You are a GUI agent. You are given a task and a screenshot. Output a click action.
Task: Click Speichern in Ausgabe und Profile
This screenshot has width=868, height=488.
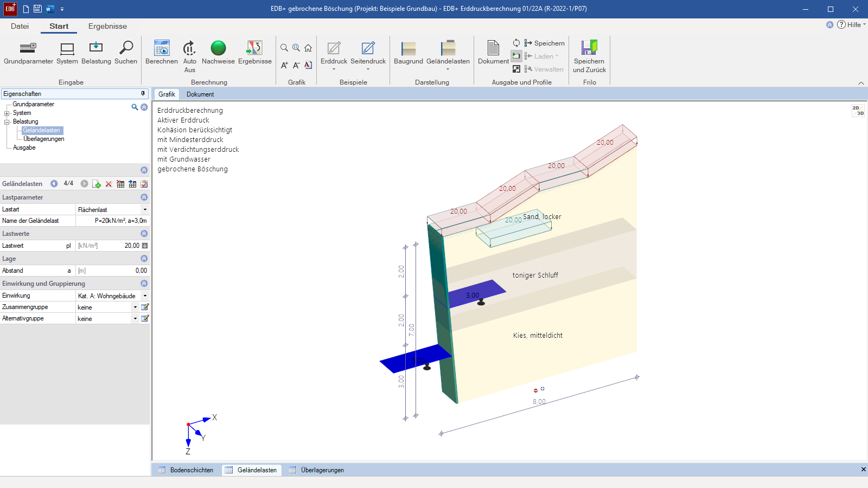pyautogui.click(x=544, y=43)
